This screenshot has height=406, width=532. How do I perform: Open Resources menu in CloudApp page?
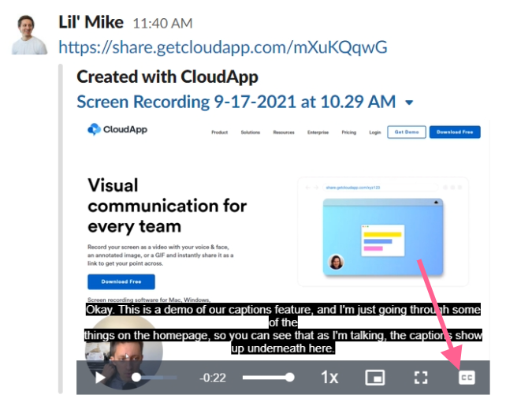[x=284, y=132]
